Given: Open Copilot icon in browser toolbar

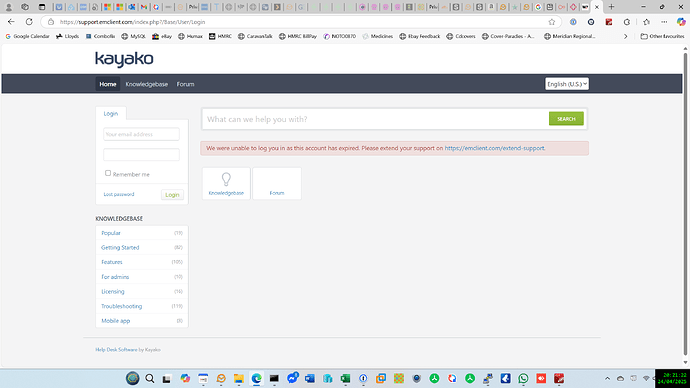Looking at the screenshot, I should (x=681, y=22).
